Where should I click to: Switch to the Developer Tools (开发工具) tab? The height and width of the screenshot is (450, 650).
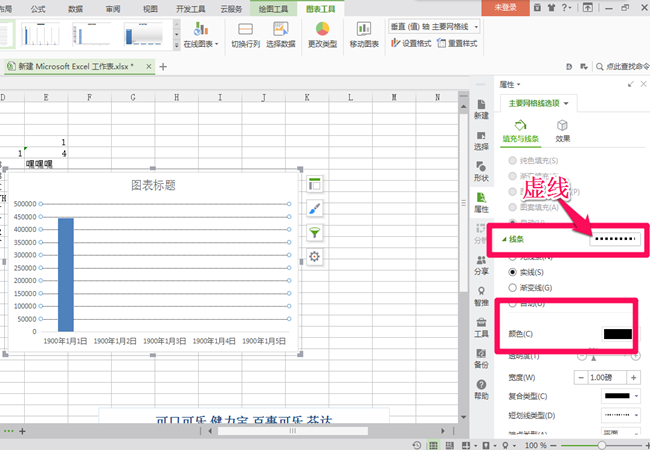191,9
